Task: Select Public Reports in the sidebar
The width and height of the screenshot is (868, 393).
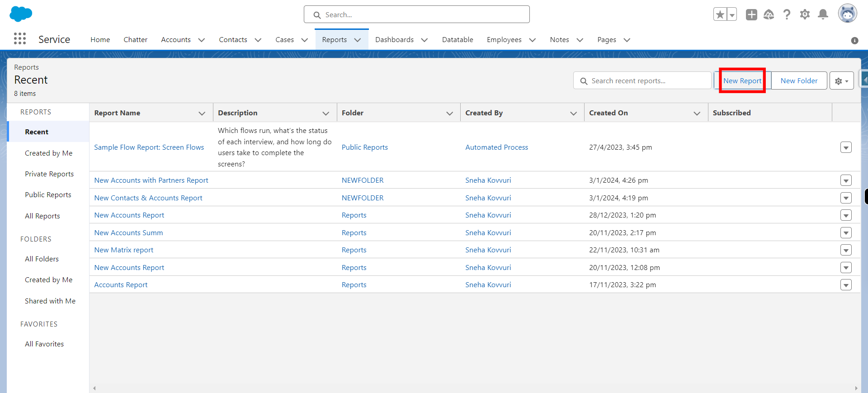Action: tap(48, 194)
